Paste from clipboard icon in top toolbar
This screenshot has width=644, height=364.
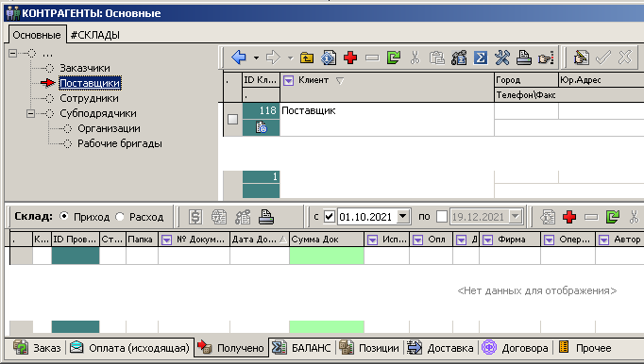436,58
